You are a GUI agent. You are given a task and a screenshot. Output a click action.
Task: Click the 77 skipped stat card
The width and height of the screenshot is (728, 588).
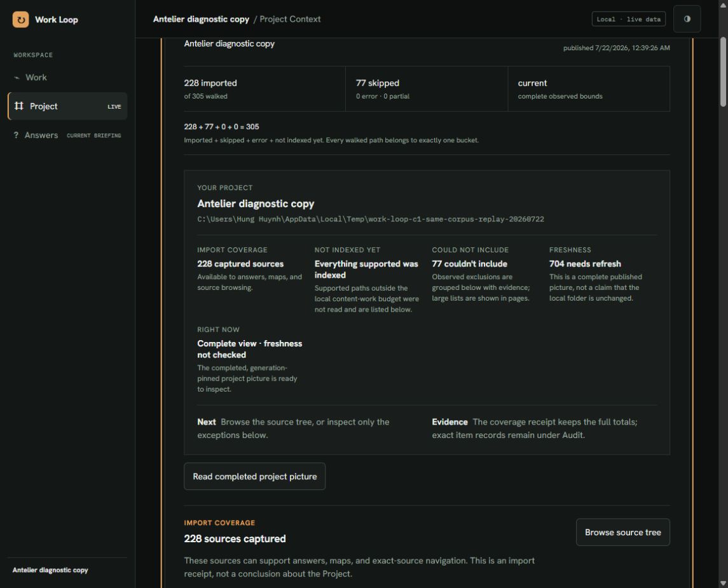(x=427, y=88)
